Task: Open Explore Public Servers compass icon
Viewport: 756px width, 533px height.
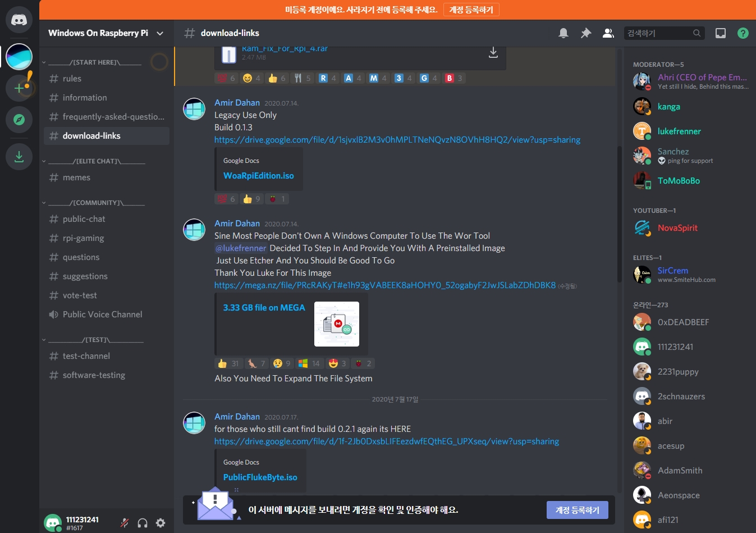Action: coord(19,120)
